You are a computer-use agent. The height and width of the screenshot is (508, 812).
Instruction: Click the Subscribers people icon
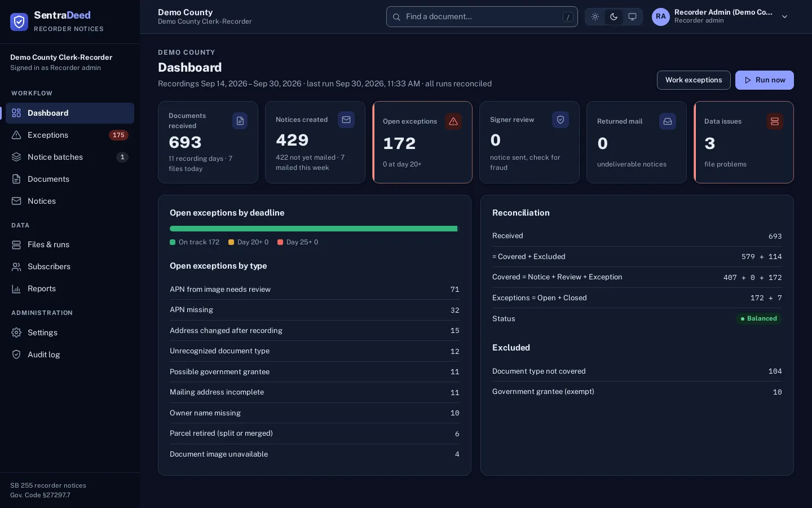coord(16,266)
